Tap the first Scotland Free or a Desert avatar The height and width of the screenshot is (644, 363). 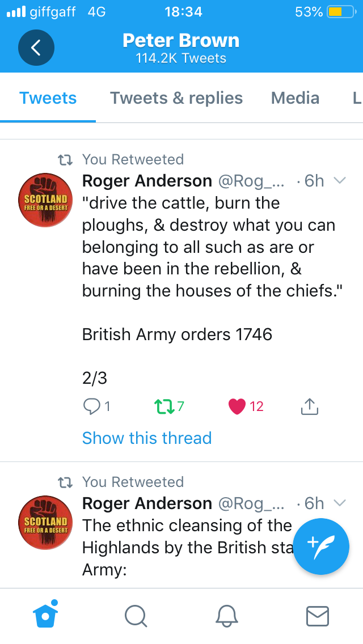coord(45,200)
